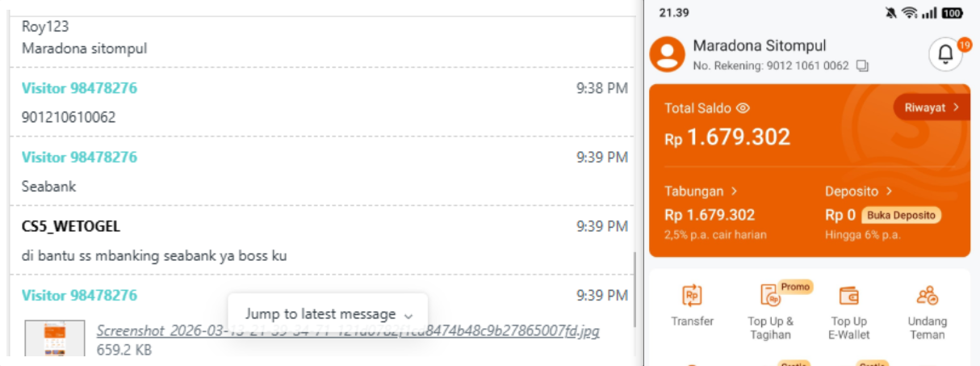
Task: Expand the Deposito chevron
Action: (x=889, y=191)
